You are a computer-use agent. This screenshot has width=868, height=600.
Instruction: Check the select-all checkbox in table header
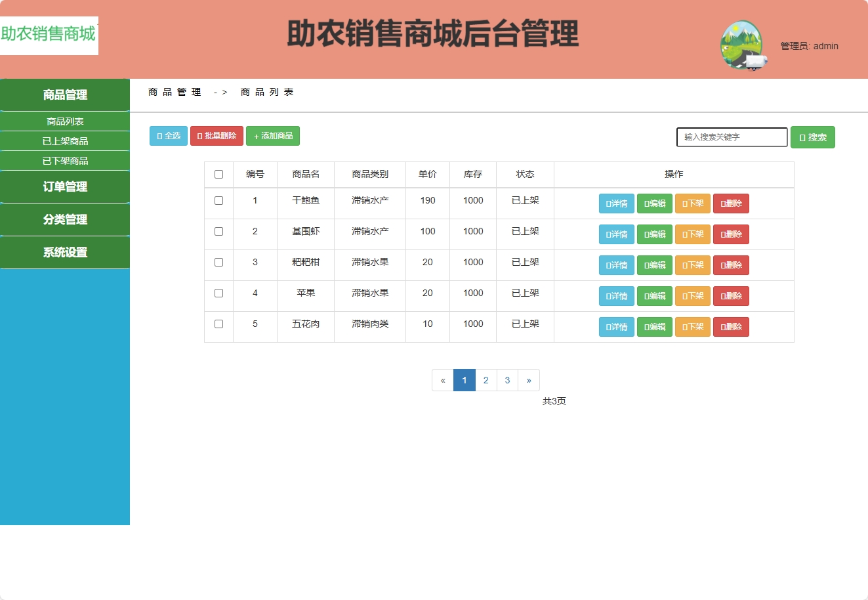pyautogui.click(x=218, y=174)
